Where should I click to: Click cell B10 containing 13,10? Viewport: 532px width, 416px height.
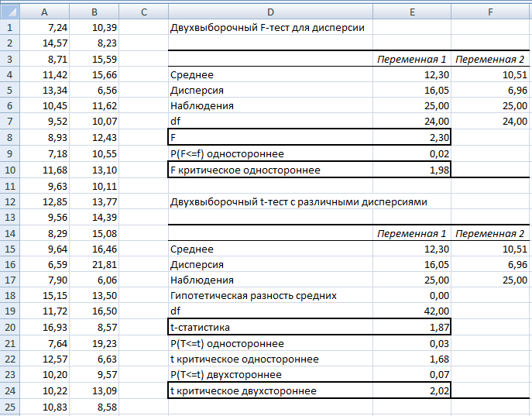click(94, 170)
